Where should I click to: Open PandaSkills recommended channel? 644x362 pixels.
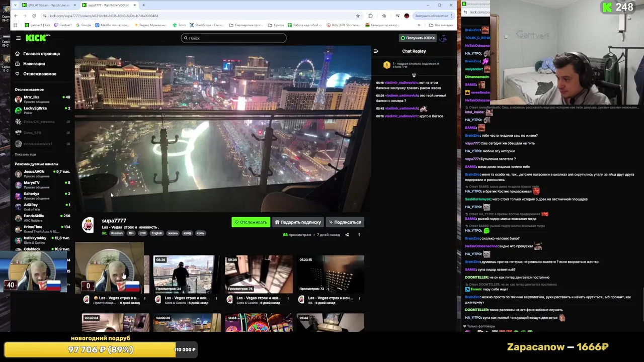[x=42, y=218]
